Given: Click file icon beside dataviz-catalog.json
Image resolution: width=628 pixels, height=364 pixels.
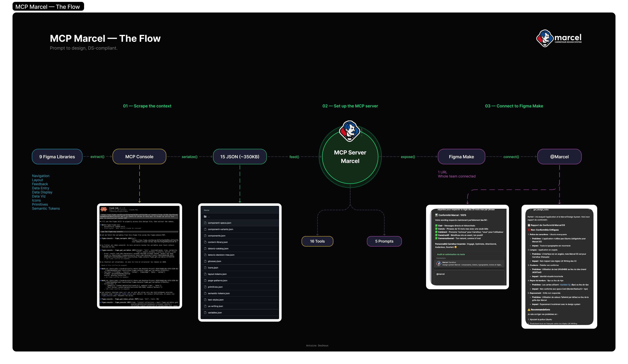Looking at the screenshot, I should (x=205, y=248).
